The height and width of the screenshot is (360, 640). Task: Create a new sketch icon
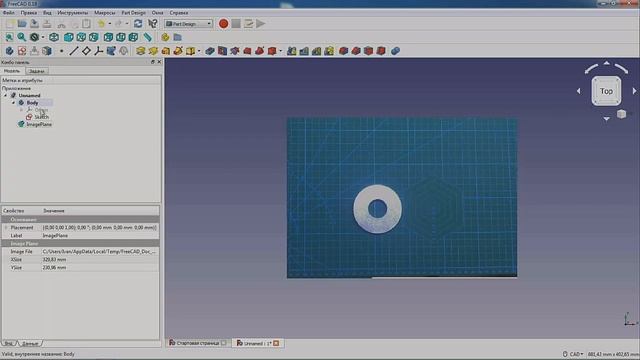tap(22, 51)
